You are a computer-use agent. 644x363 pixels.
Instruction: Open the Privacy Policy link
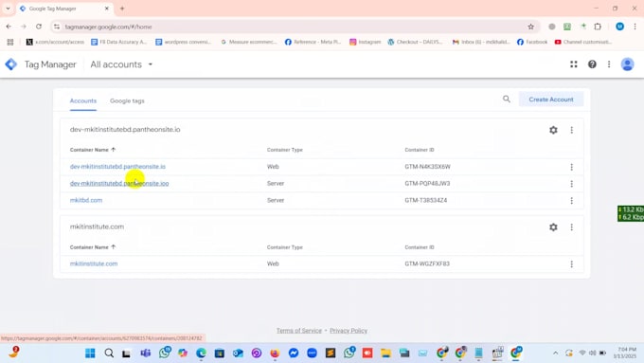pyautogui.click(x=349, y=331)
